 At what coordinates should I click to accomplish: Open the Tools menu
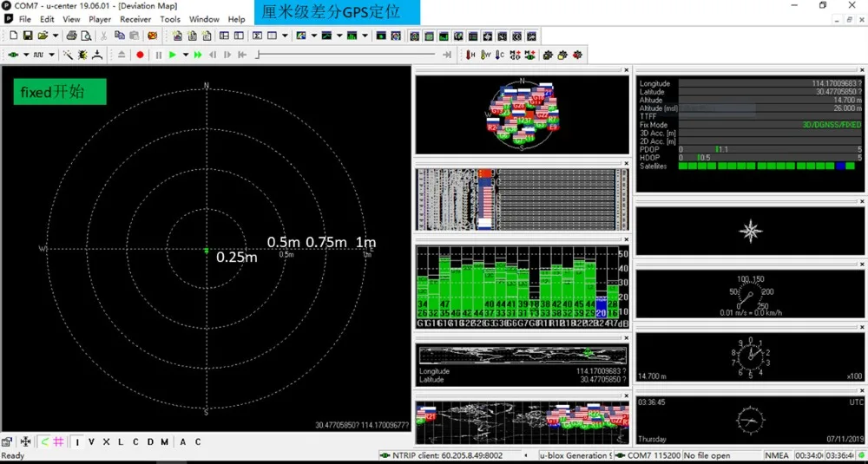170,19
